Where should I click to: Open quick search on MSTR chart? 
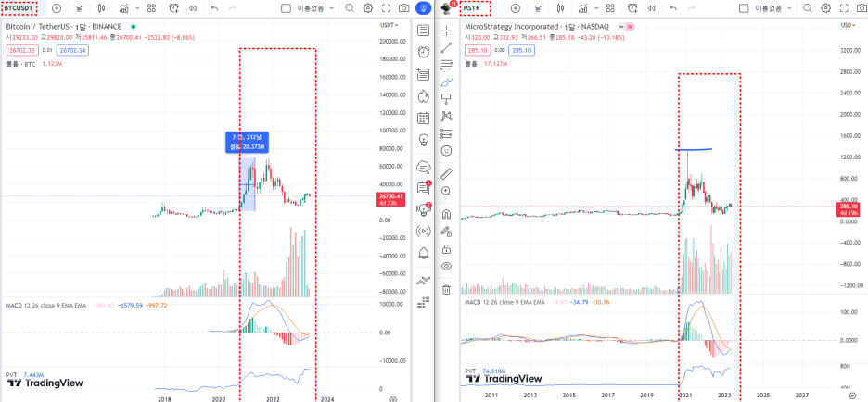pos(808,8)
